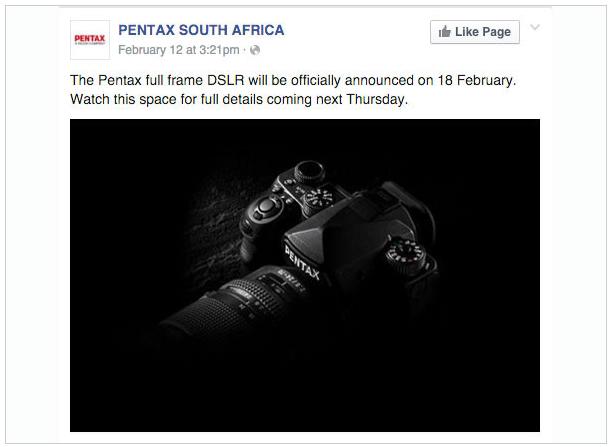Like the page using Like Page button

(x=475, y=32)
